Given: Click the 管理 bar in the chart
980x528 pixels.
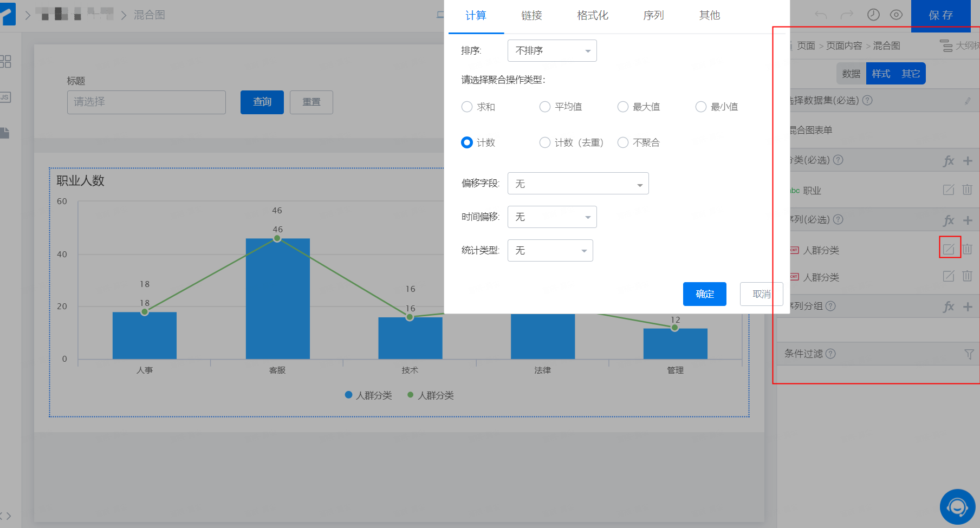Looking at the screenshot, I should coord(675,344).
